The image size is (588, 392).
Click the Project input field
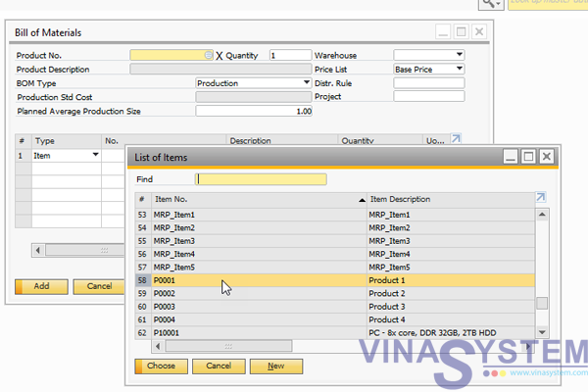tap(429, 96)
